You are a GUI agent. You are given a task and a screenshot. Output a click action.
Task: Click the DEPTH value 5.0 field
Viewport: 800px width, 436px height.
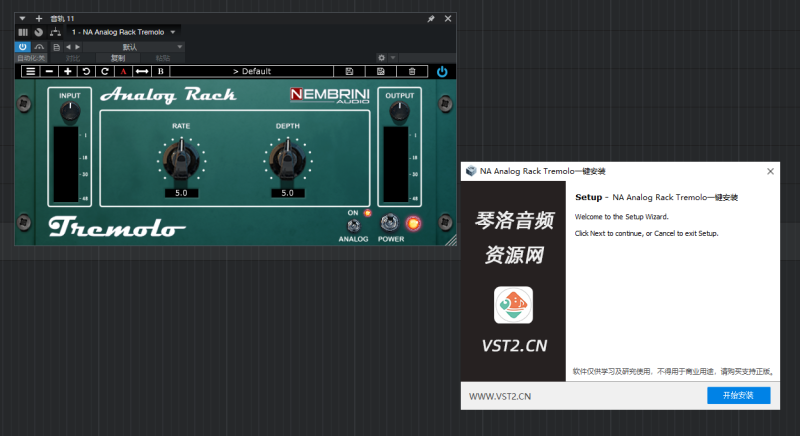[x=287, y=193]
